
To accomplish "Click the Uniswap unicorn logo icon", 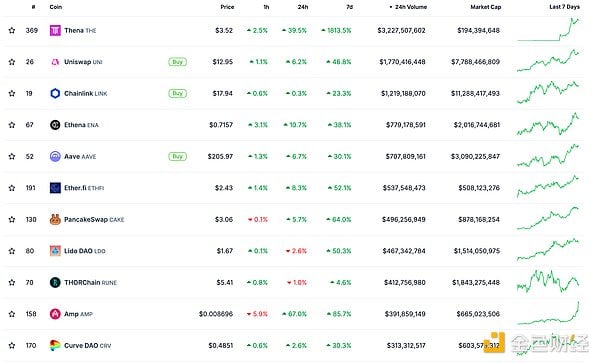I will [55, 62].
